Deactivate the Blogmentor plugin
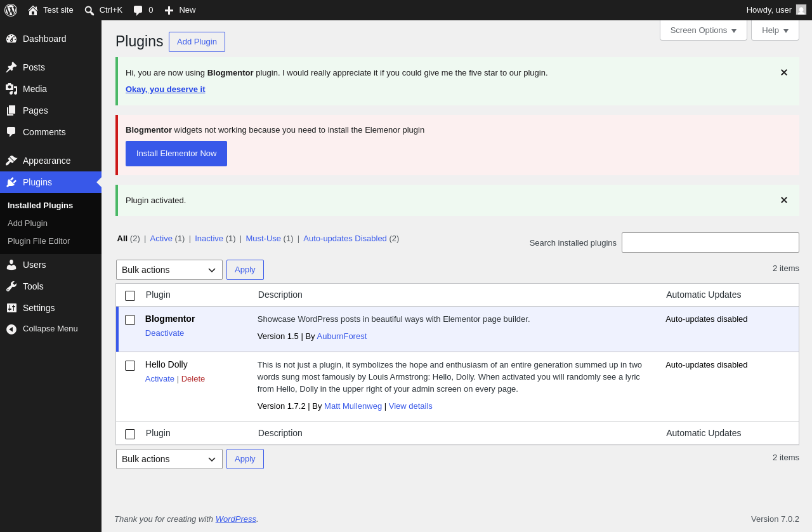The image size is (812, 532). tap(164, 333)
